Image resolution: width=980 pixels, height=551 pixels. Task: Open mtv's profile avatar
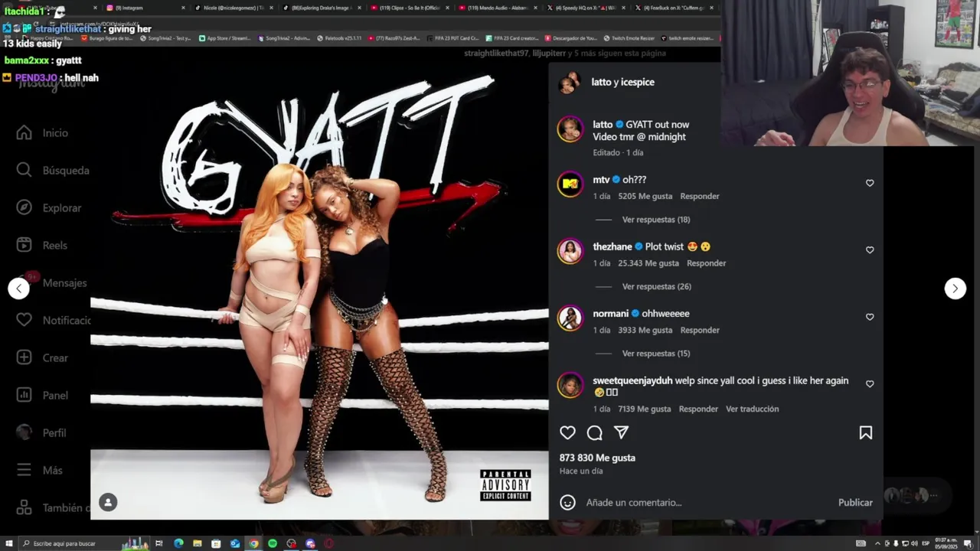570,184
